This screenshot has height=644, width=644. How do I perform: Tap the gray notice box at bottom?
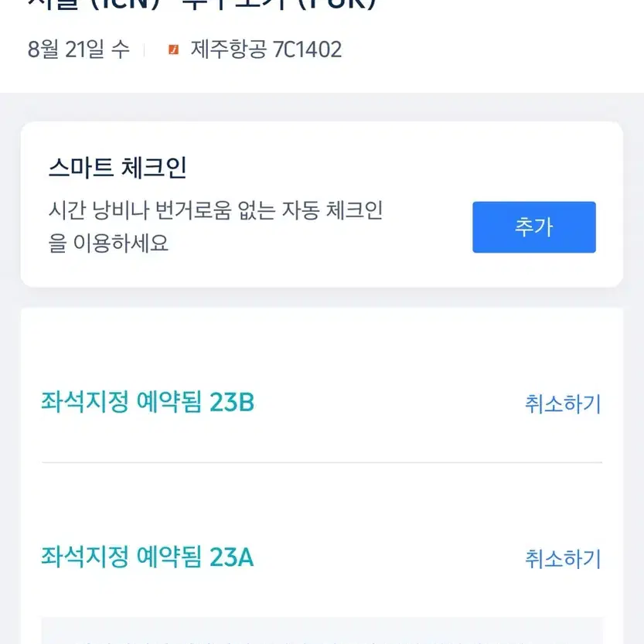tap(322, 630)
